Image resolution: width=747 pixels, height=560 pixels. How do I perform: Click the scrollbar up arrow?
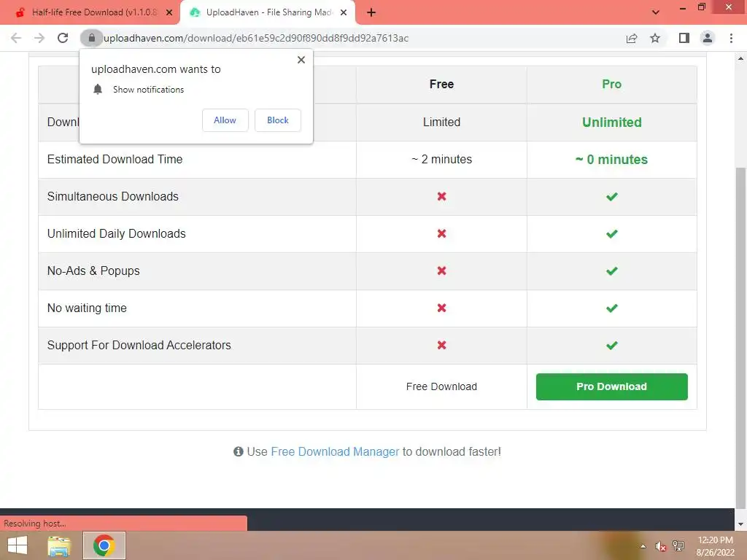pyautogui.click(x=740, y=58)
